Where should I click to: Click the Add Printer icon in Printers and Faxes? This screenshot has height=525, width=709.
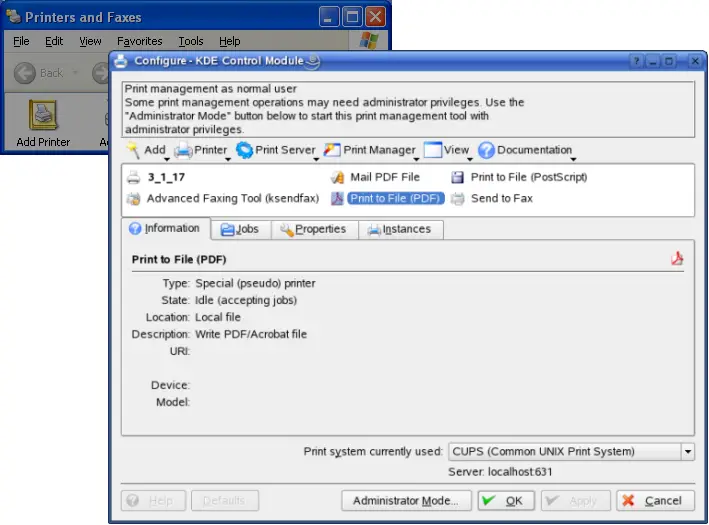point(42,116)
